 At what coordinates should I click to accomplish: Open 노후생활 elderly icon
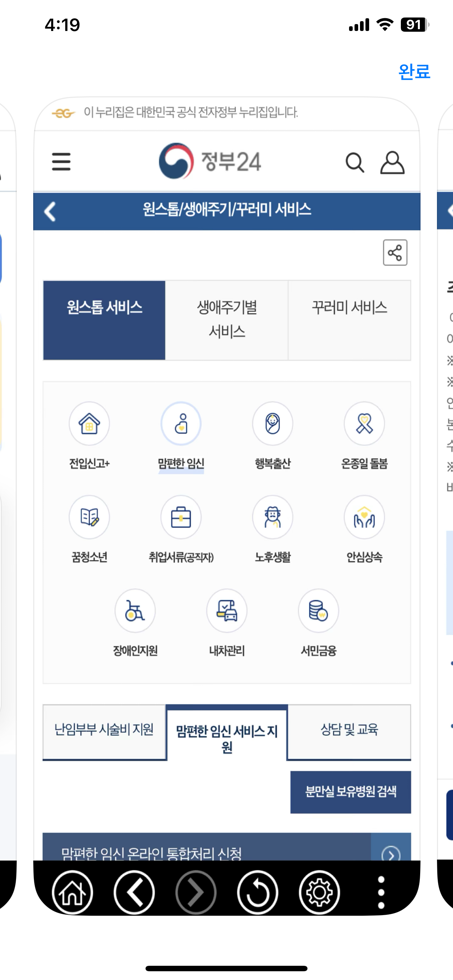(x=272, y=517)
